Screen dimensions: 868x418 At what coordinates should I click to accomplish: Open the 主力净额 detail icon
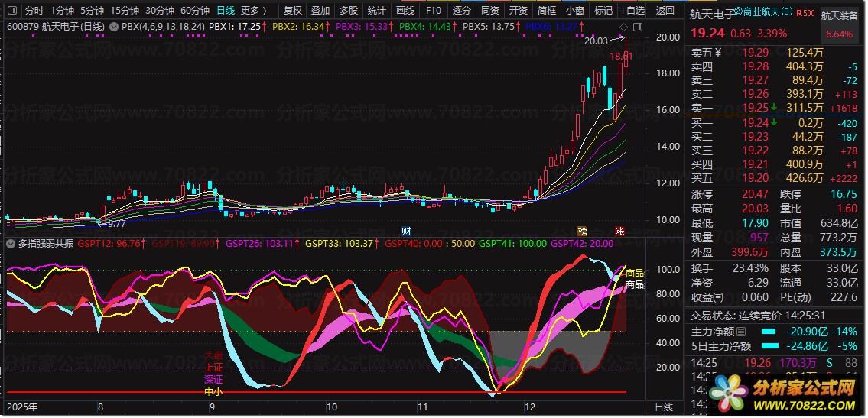click(741, 332)
